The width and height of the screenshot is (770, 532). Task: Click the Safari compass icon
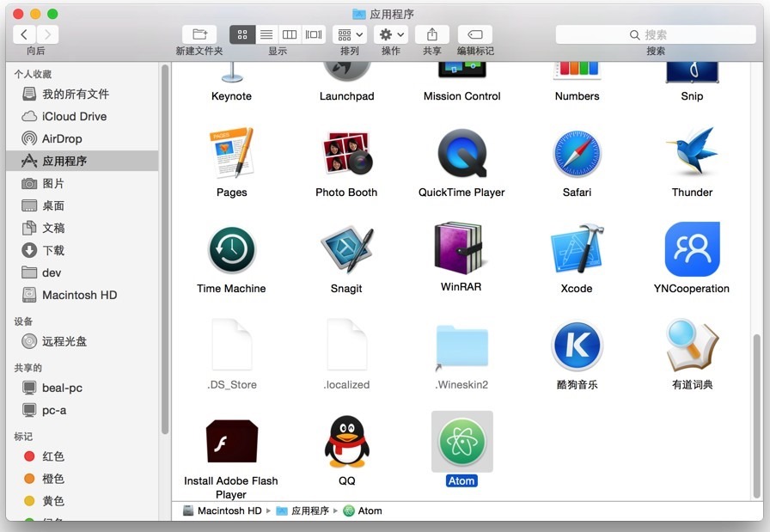click(577, 154)
